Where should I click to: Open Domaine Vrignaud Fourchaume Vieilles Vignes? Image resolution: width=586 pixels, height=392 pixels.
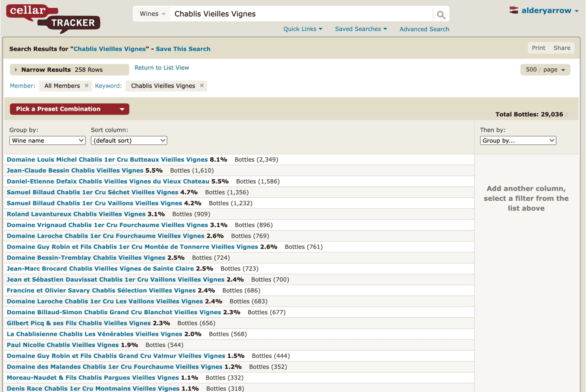pos(107,225)
